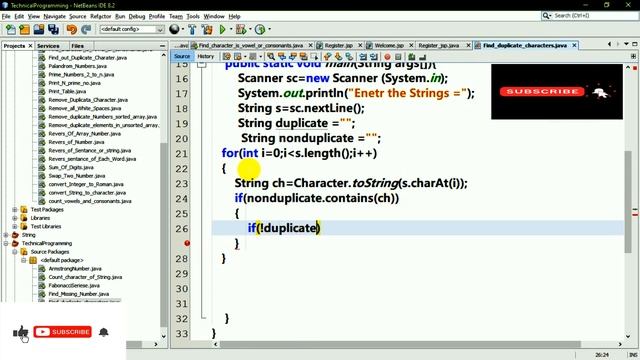Expand the Libraries tree node

tap(15, 218)
